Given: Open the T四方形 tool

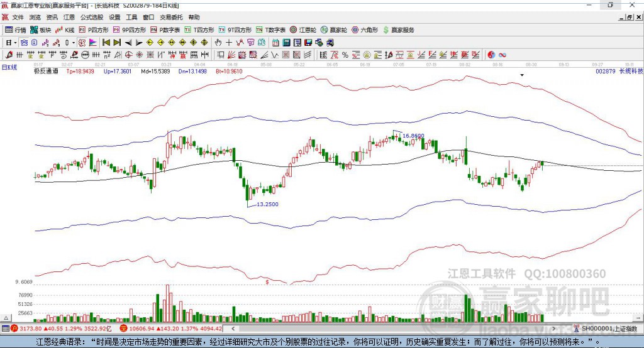Looking at the screenshot, I should coord(199,30).
